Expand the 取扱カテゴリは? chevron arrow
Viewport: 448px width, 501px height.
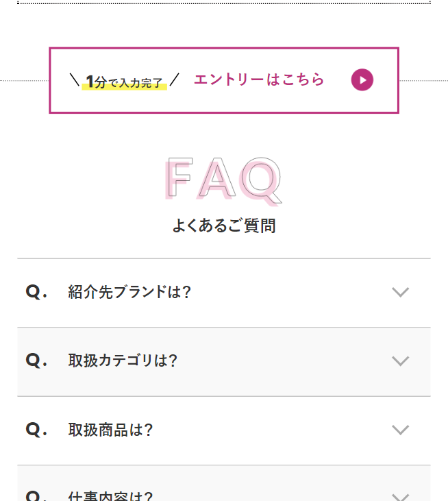400,361
